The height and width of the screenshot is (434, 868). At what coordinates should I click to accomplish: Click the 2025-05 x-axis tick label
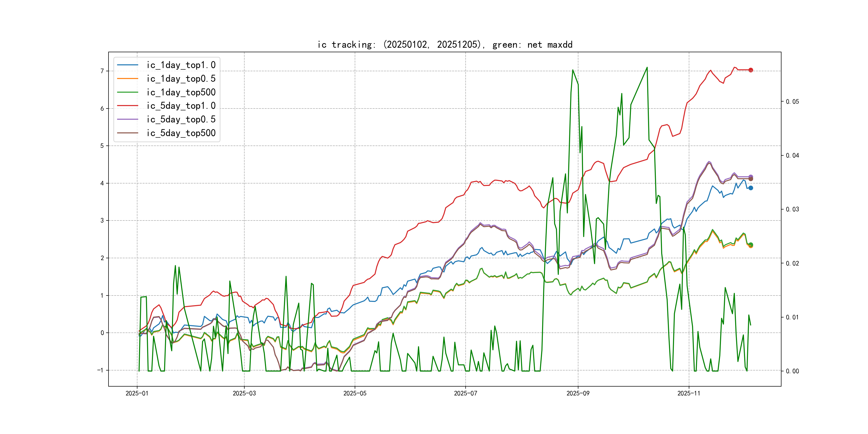pyautogui.click(x=355, y=393)
